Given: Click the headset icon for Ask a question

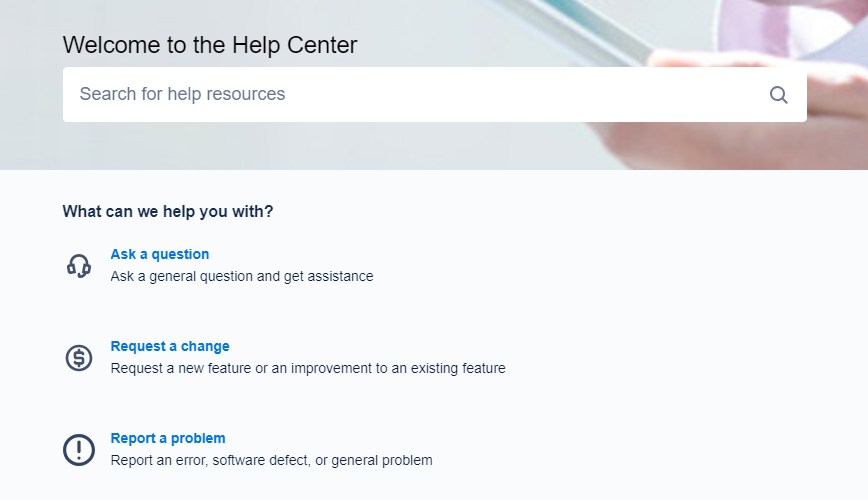Looking at the screenshot, I should click(x=79, y=265).
